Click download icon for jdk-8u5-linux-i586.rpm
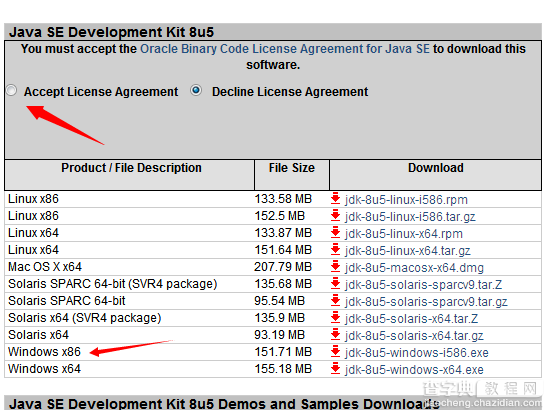 (335, 199)
